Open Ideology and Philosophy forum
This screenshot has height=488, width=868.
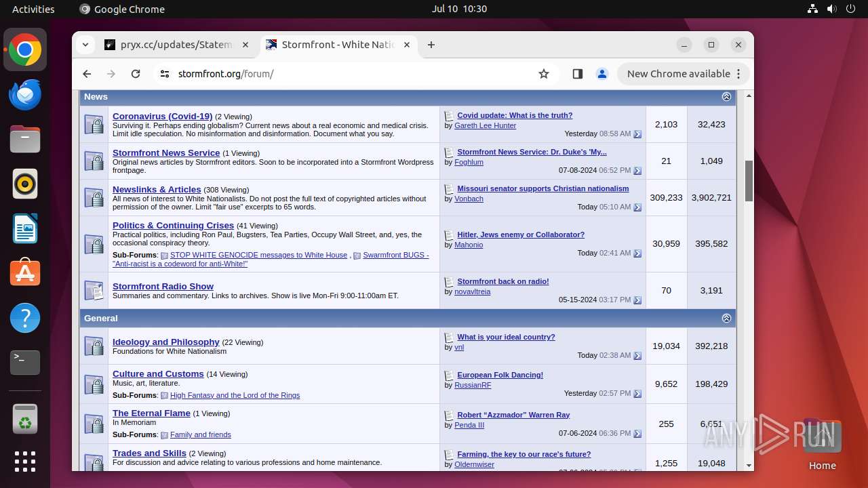[x=166, y=342]
